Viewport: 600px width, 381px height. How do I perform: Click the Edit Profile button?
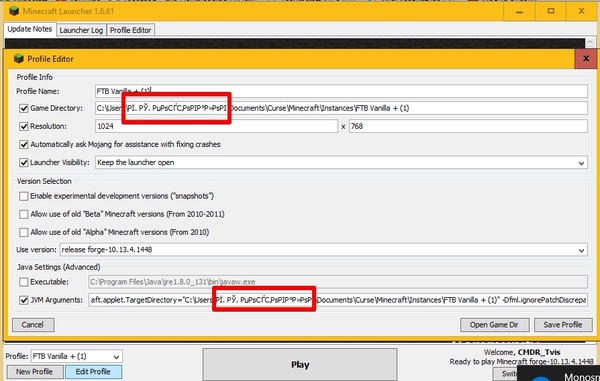[x=93, y=372]
